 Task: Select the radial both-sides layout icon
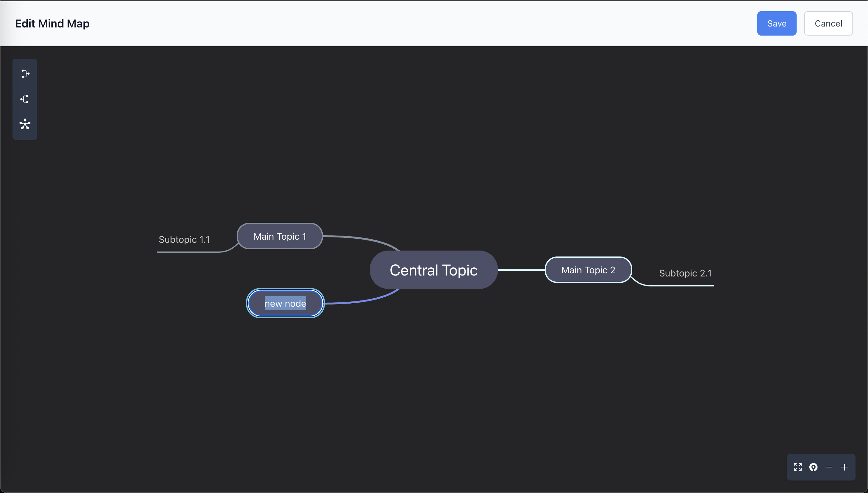(x=25, y=124)
